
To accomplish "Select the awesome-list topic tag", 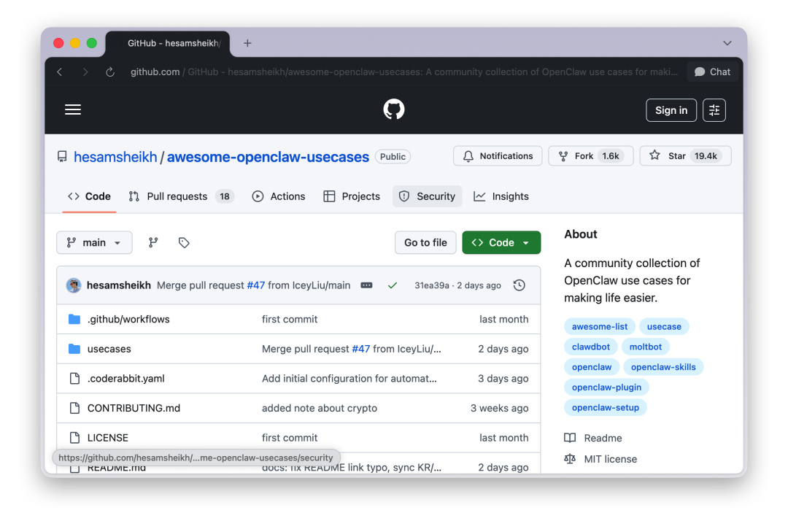I will [x=600, y=326].
